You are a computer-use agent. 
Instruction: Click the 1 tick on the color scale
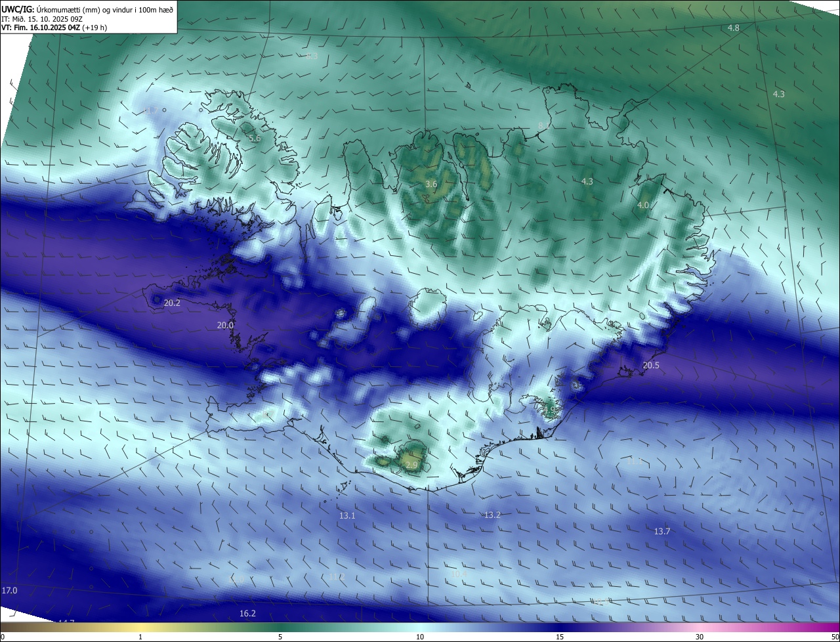coord(140,637)
